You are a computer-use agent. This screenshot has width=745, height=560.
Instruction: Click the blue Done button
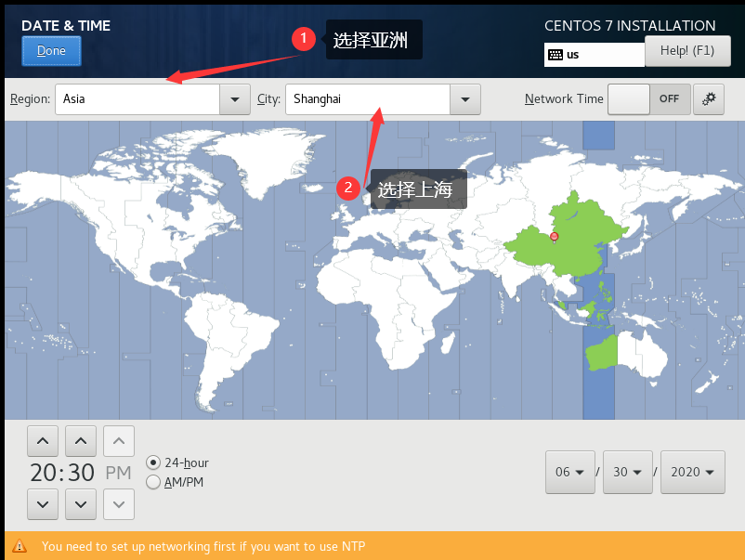(x=51, y=51)
